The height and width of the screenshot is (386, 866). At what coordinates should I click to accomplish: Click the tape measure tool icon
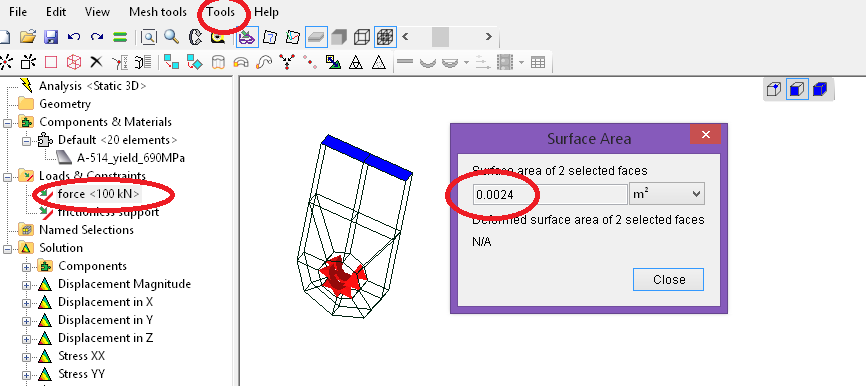point(219,37)
